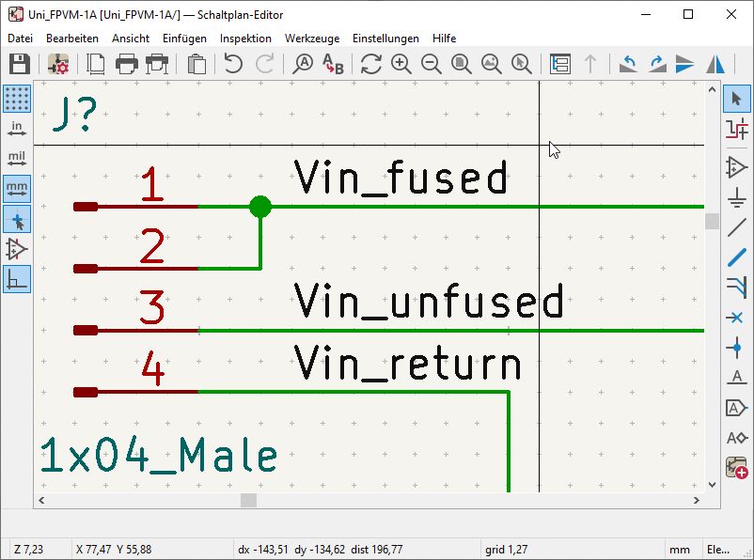Select the place junction tool
Screen dimensions: 754x560
pos(737,348)
